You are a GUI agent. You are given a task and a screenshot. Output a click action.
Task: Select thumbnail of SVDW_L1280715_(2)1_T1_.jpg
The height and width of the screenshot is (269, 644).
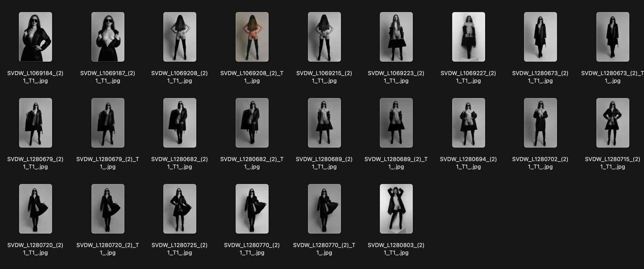(x=613, y=123)
